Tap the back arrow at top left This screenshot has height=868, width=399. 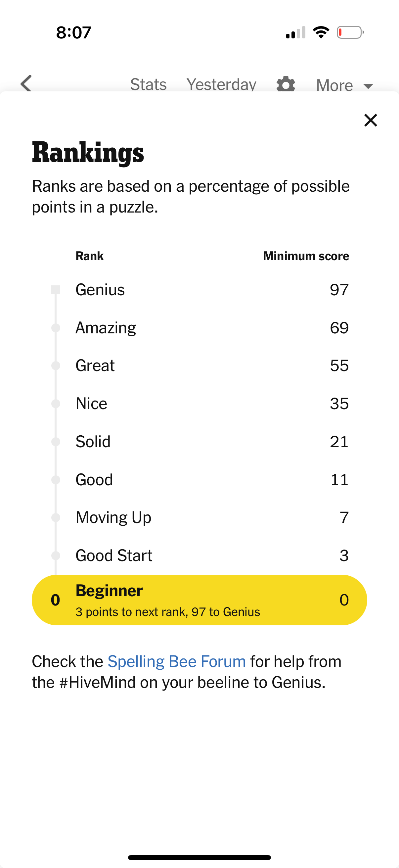(x=25, y=83)
